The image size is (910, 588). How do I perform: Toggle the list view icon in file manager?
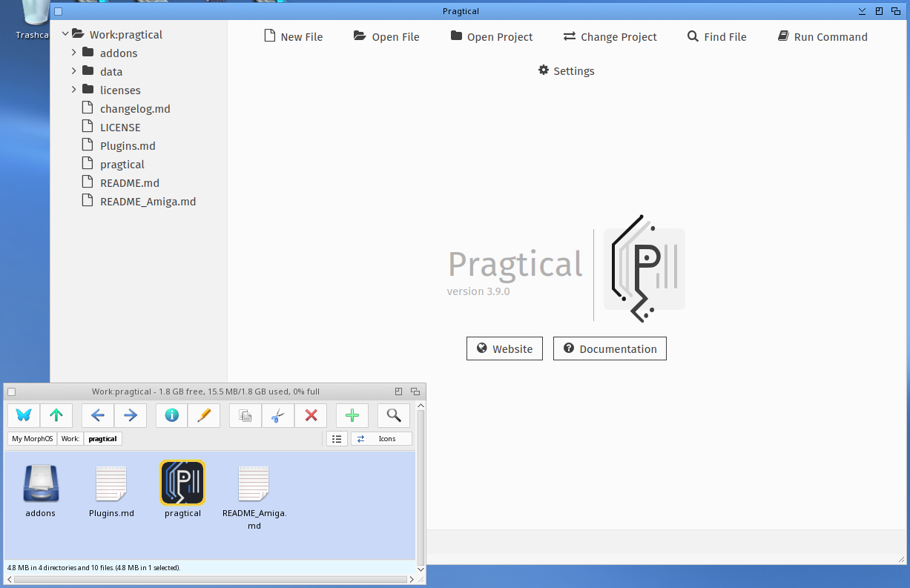[x=337, y=439]
